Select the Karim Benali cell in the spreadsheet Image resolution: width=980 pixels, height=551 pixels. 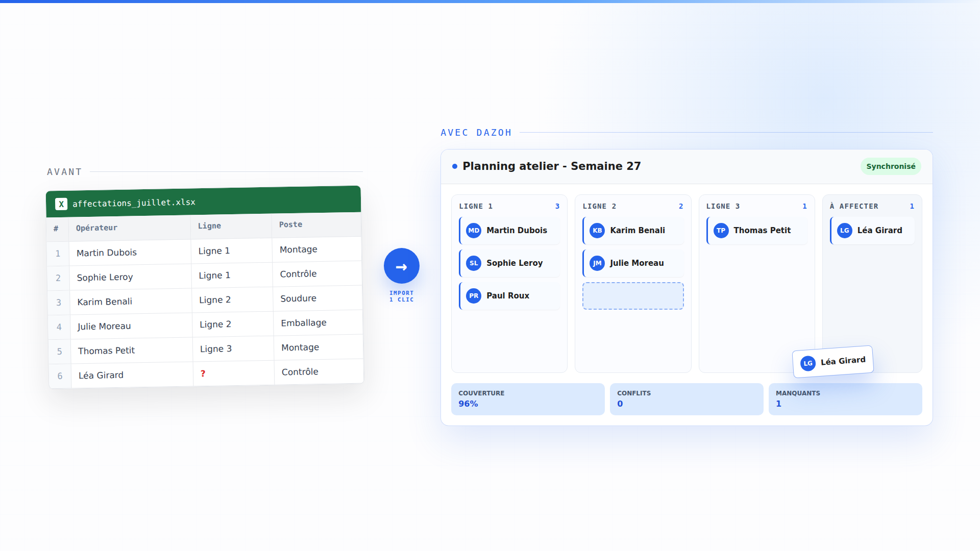(x=131, y=302)
